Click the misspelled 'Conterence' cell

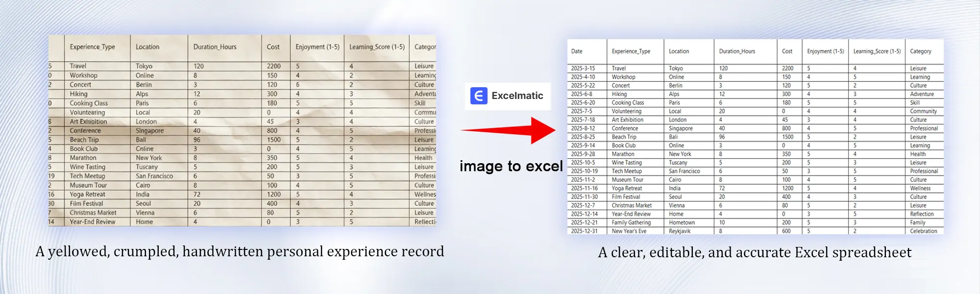point(85,131)
